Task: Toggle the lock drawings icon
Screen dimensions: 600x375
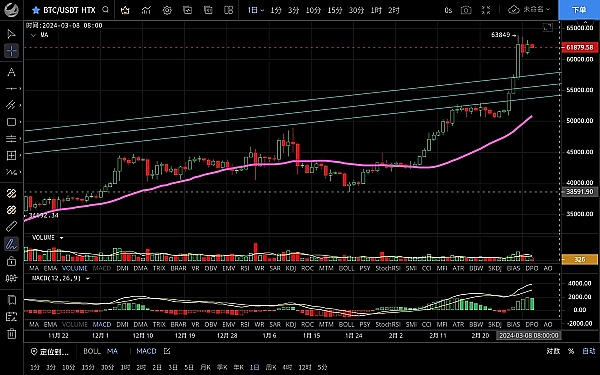Action: pyautogui.click(x=11, y=261)
